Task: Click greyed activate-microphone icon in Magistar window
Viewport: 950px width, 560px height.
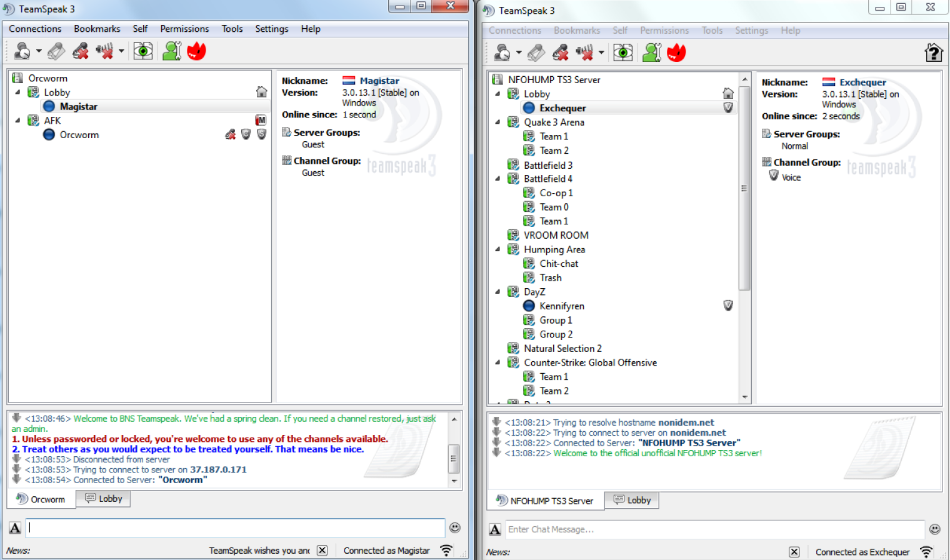Action: click(56, 51)
